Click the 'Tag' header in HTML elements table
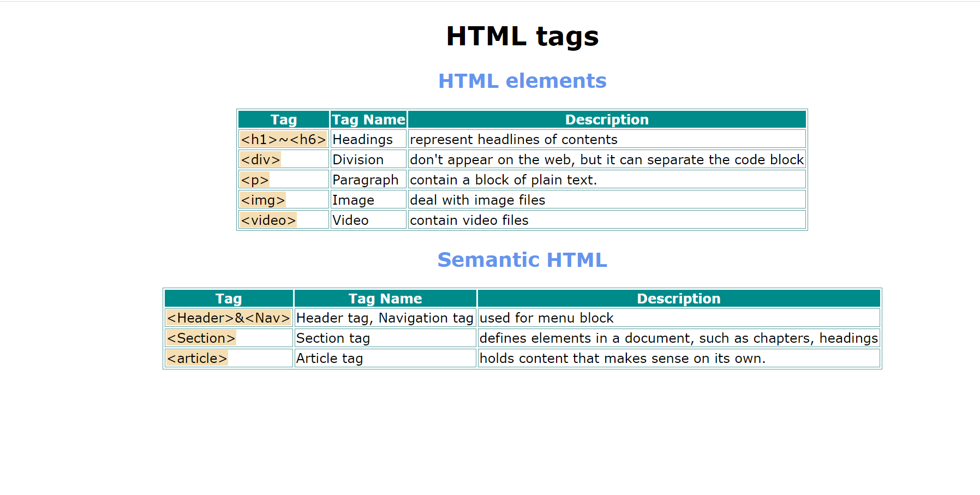The width and height of the screenshot is (980, 495). click(284, 120)
